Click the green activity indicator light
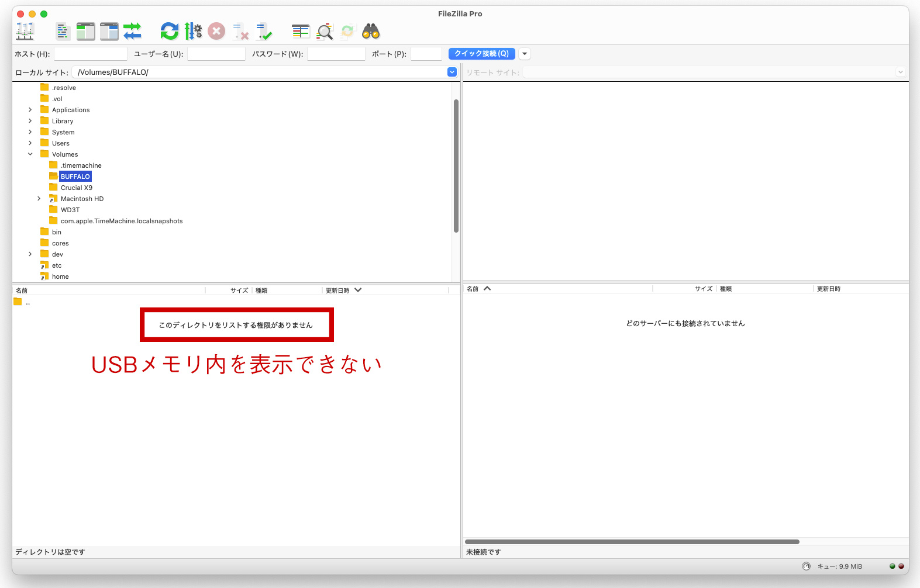Viewport: 920px width, 588px height. click(x=893, y=566)
